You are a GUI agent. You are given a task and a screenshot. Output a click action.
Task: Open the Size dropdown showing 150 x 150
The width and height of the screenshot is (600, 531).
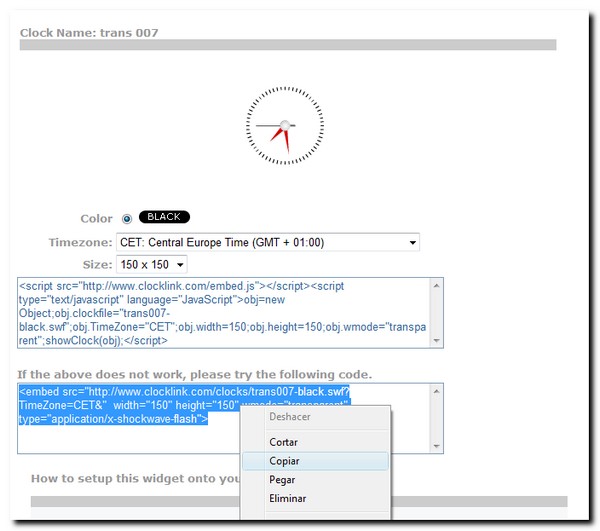(x=152, y=264)
